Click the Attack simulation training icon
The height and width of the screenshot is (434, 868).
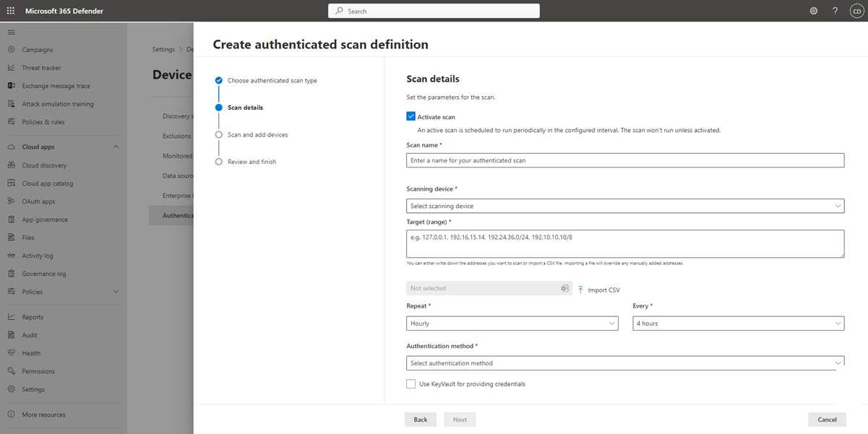(x=11, y=104)
